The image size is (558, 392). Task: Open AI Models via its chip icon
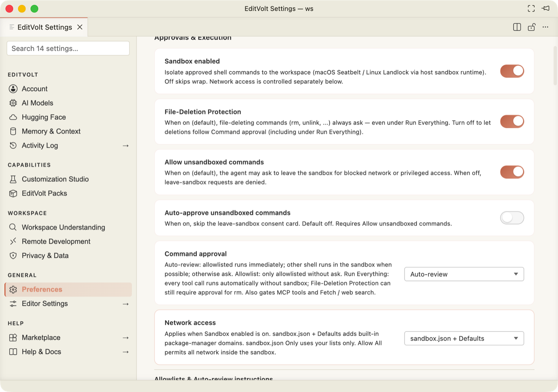(x=13, y=103)
